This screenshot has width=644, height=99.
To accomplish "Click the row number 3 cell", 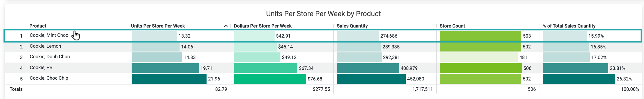I will [x=21, y=57].
